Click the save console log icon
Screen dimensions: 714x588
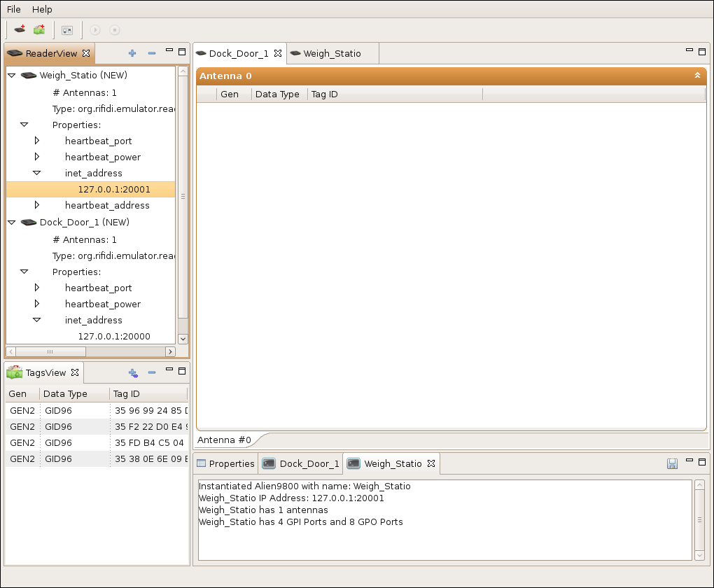(x=672, y=463)
